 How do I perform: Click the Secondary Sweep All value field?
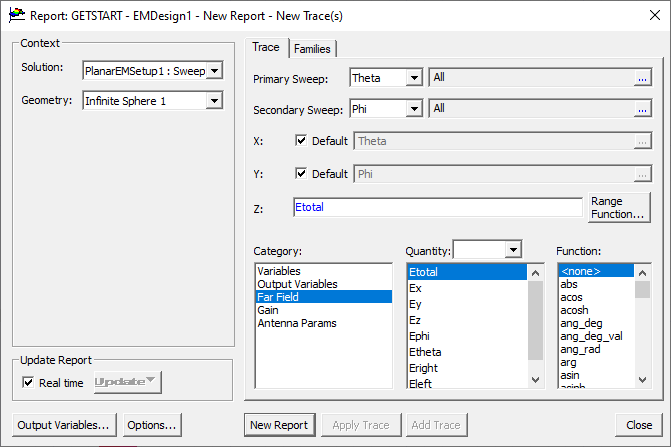[x=532, y=108]
